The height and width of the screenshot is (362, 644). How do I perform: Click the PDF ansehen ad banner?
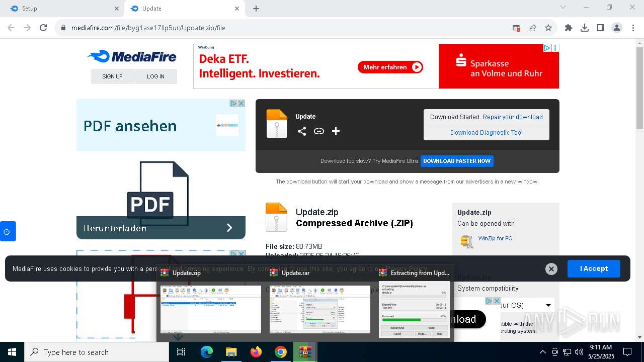point(160,125)
